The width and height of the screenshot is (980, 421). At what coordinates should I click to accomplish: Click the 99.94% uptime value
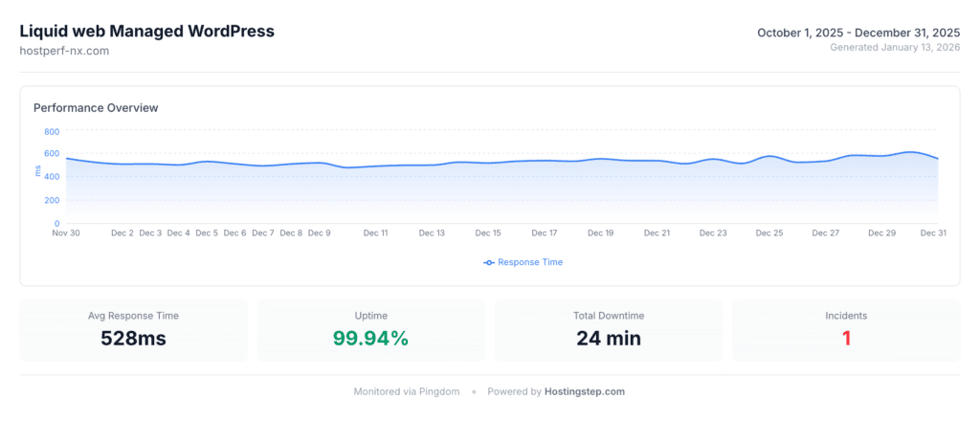(x=370, y=339)
